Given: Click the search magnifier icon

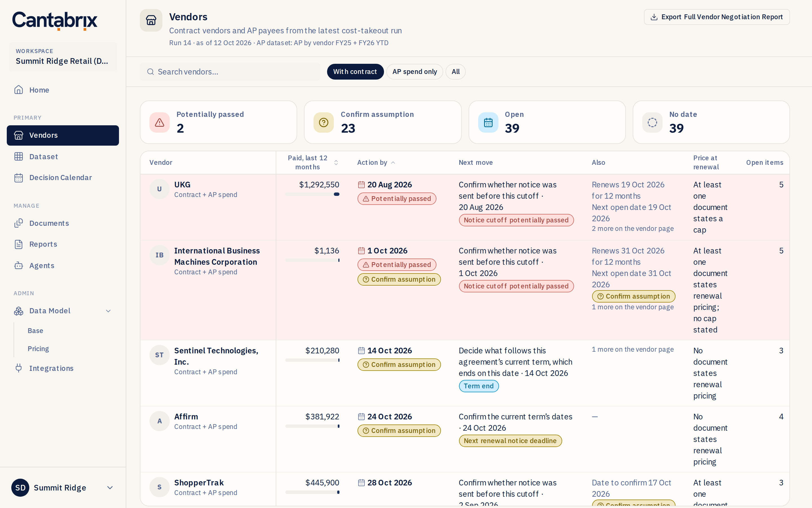Looking at the screenshot, I should tap(150, 72).
